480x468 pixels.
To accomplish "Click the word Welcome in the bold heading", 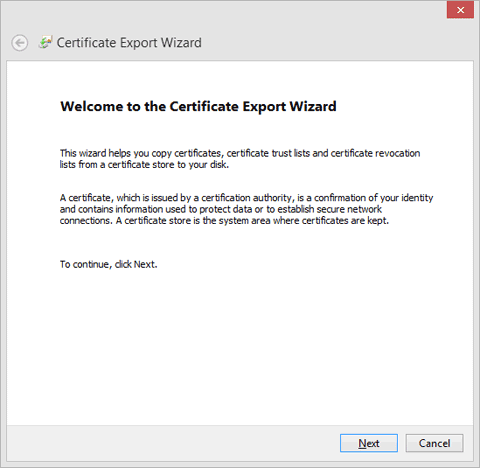I will tap(92, 106).
